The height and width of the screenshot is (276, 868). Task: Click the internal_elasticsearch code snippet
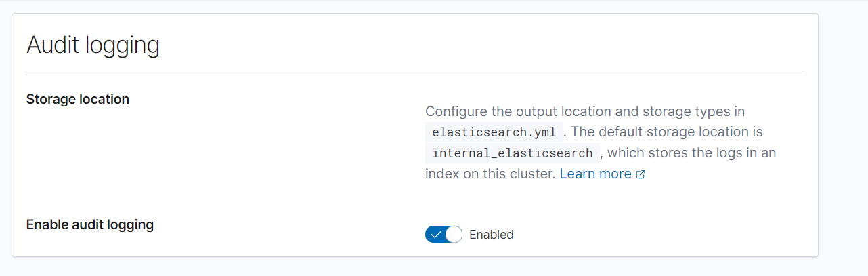click(x=513, y=153)
